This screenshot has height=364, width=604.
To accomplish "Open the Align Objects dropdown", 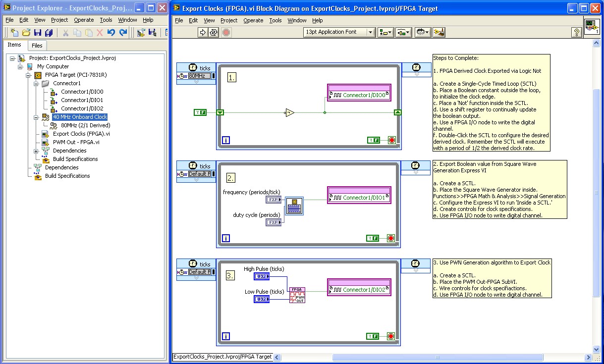I will click(385, 32).
